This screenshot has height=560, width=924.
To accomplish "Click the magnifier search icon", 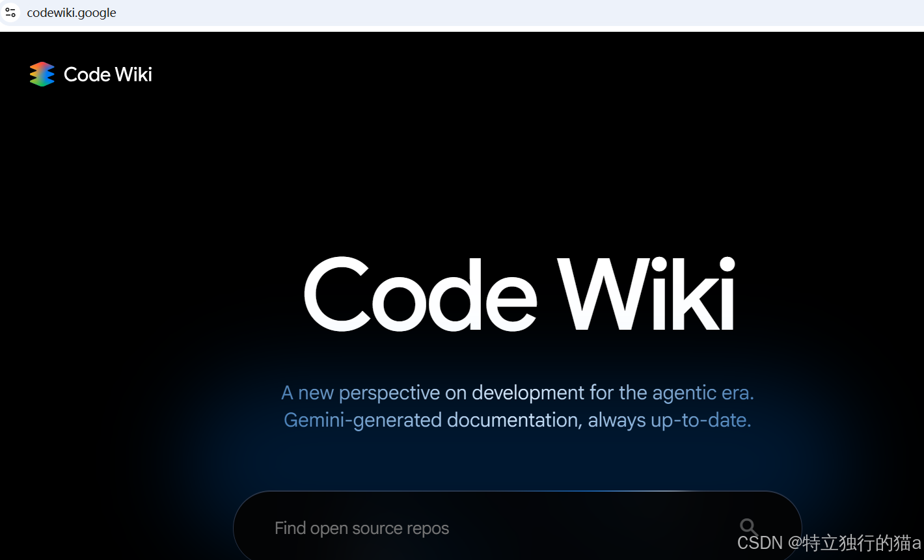I will pos(749,527).
